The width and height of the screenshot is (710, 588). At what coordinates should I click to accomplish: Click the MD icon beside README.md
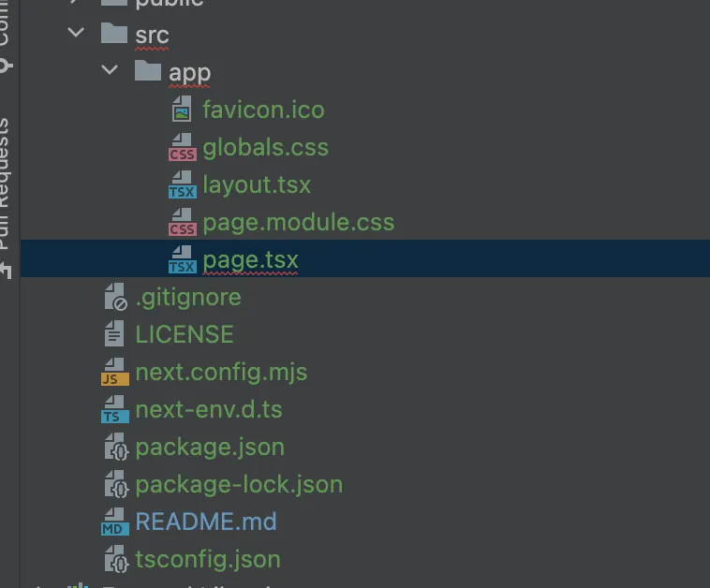point(115,522)
